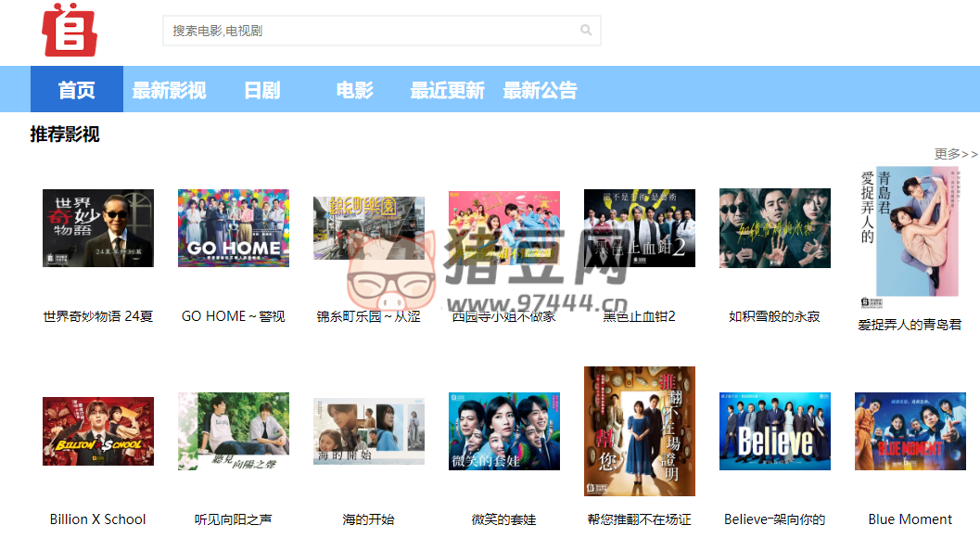
Task: Click the GO HOME～警视 title link
Action: click(x=234, y=316)
